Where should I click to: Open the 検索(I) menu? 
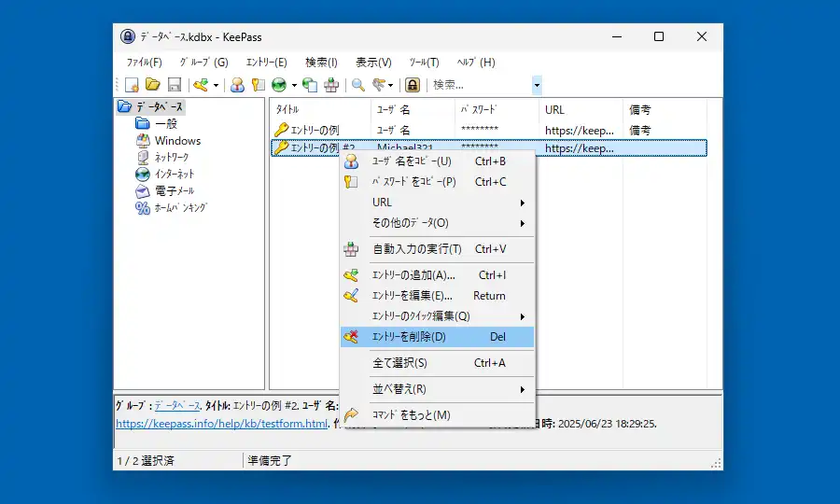(321, 63)
